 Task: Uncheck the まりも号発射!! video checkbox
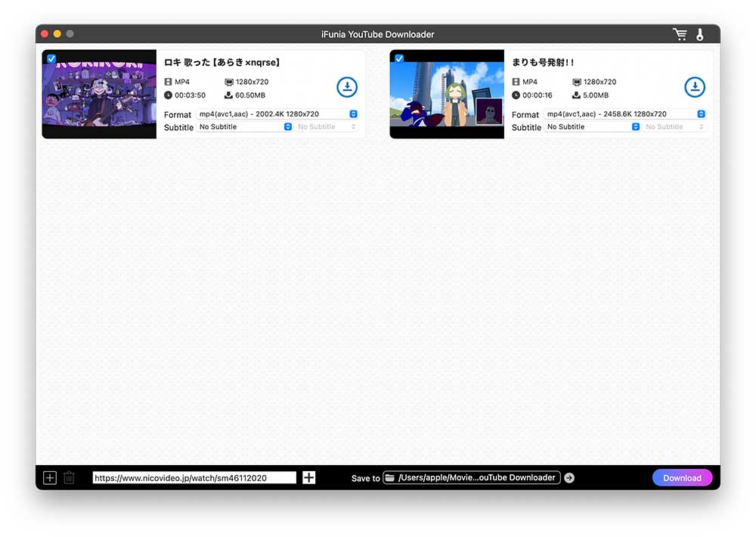399,58
